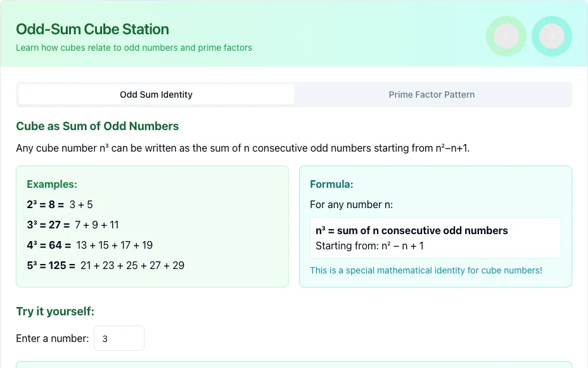Click the 3³ = 27 example line

73,225
